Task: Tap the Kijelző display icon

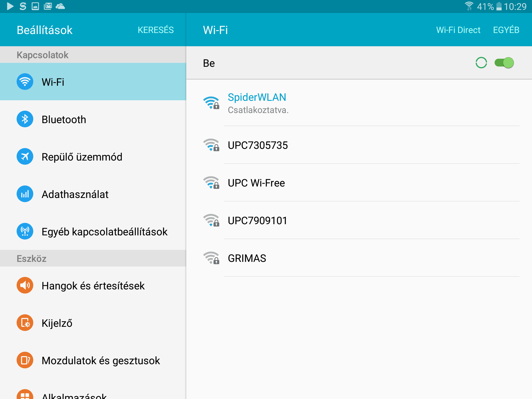Action: [25, 323]
